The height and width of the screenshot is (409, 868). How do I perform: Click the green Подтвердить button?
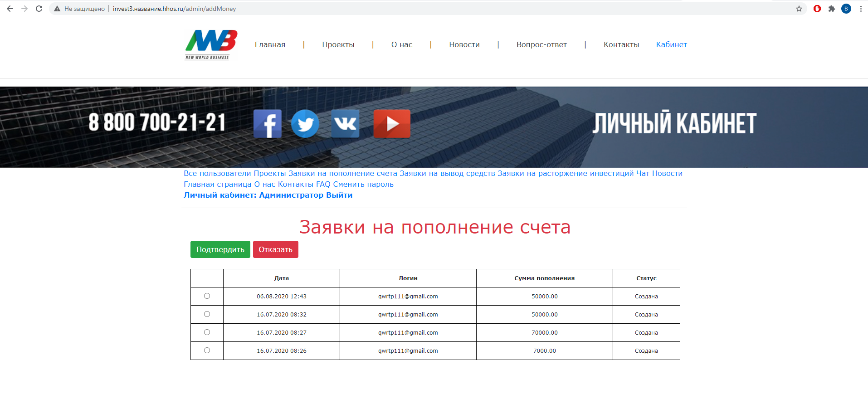[x=220, y=249]
